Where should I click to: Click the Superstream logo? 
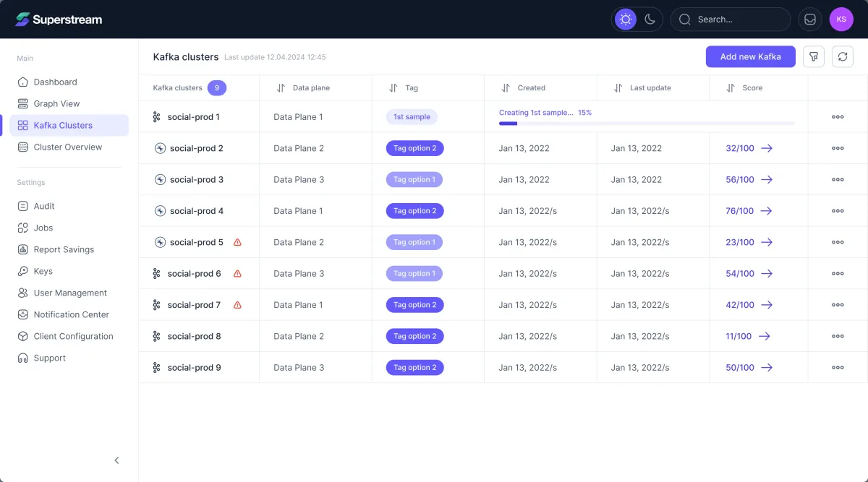pyautogui.click(x=59, y=20)
